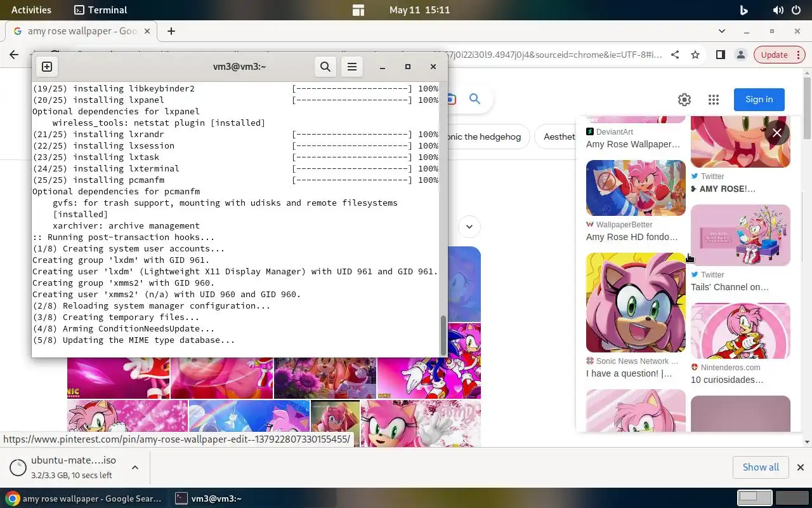Search in the terminal with the magnifier icon

pyautogui.click(x=325, y=67)
